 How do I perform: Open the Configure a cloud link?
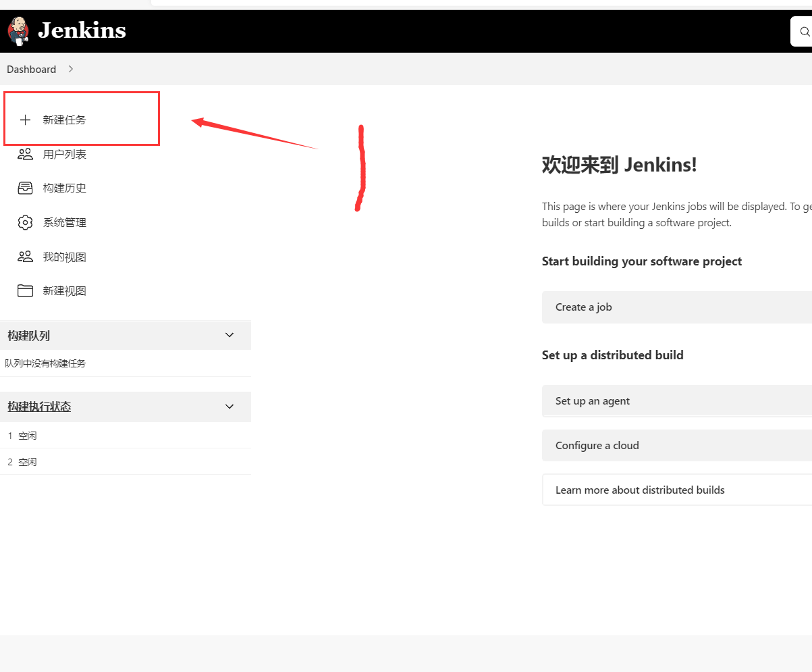(597, 445)
